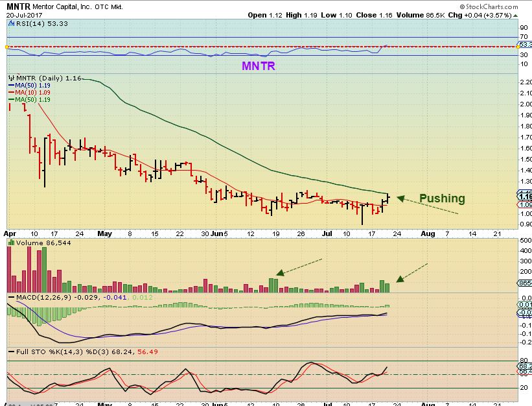532x406 pixels.
Task: Click Aug on the main date axis
Action: (428, 234)
